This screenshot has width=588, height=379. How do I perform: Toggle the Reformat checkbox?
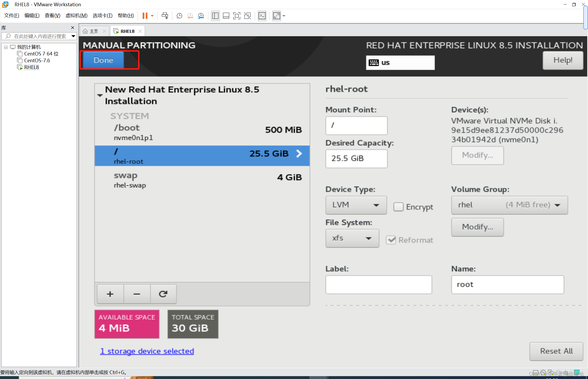[x=391, y=240]
